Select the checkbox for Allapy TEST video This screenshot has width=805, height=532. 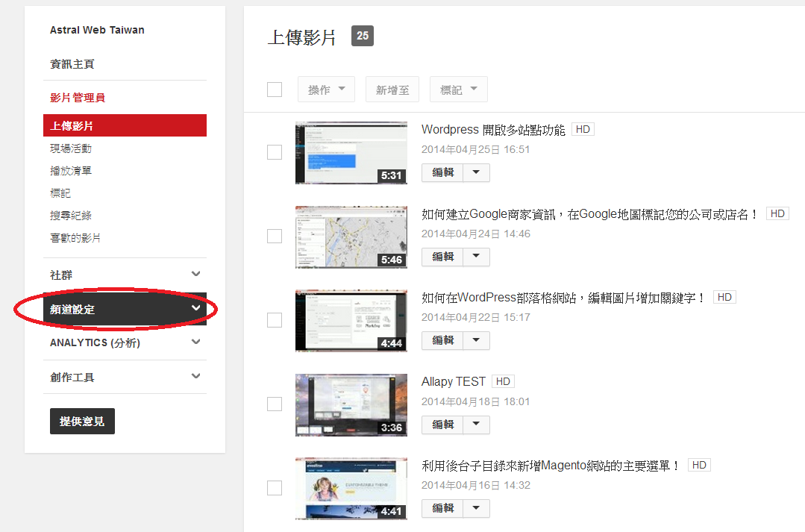click(275, 404)
